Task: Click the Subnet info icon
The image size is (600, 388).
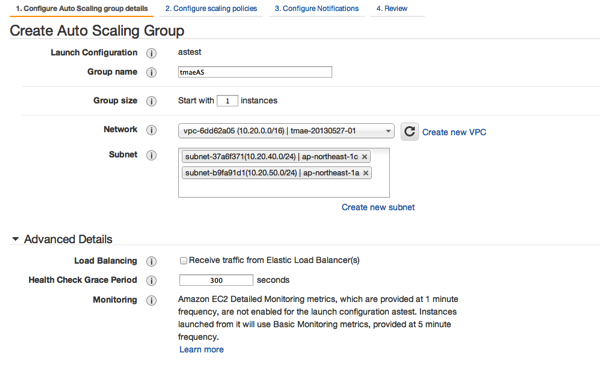Action: click(x=152, y=155)
